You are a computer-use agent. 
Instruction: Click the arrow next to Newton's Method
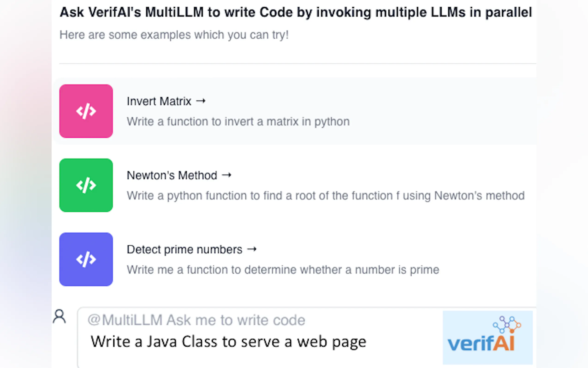click(x=227, y=175)
